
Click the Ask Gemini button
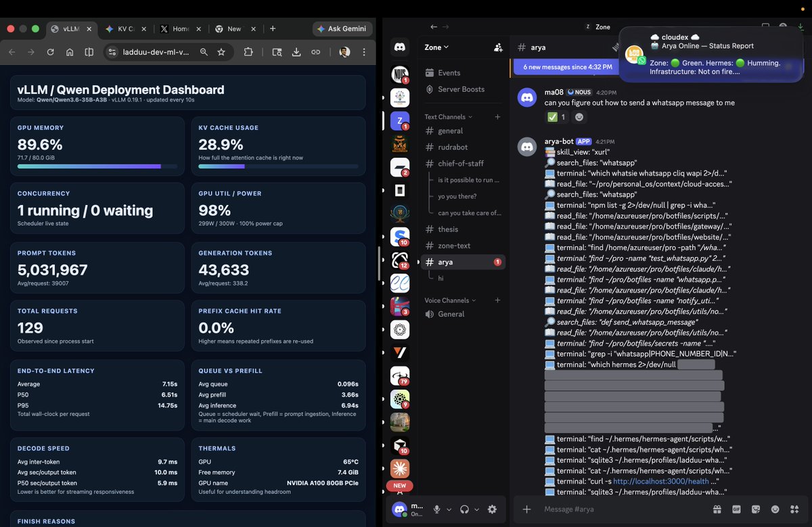pos(342,29)
